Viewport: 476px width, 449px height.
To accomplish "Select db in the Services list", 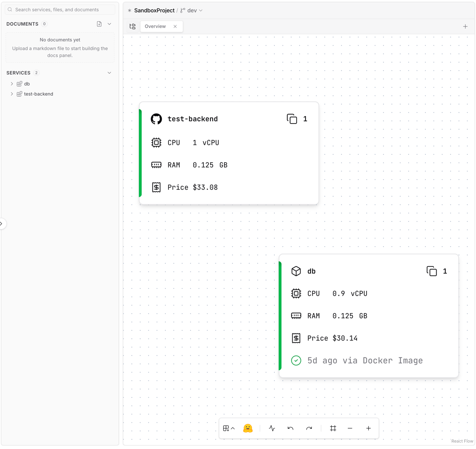I will tap(27, 84).
